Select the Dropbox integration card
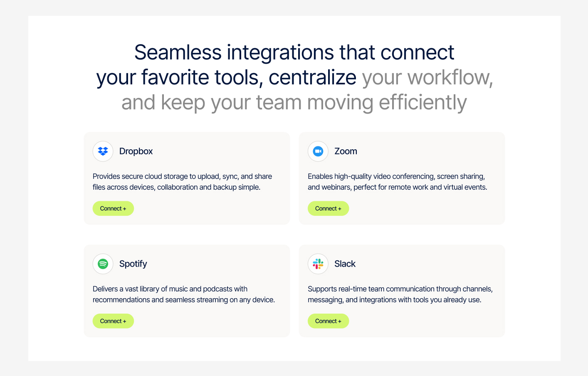The image size is (588, 376). pyautogui.click(x=187, y=178)
